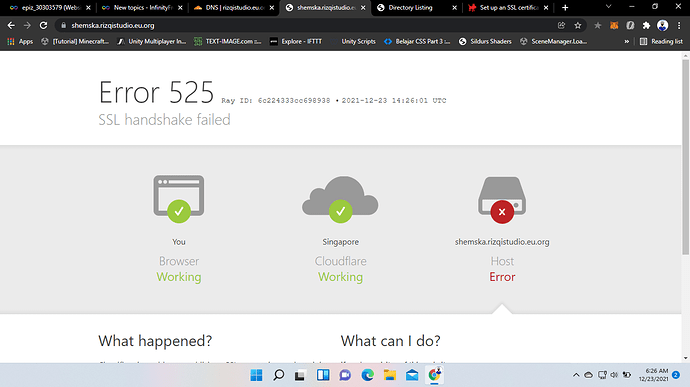690x387 pixels.
Task: Show hidden system tray icons
Action: [576, 375]
